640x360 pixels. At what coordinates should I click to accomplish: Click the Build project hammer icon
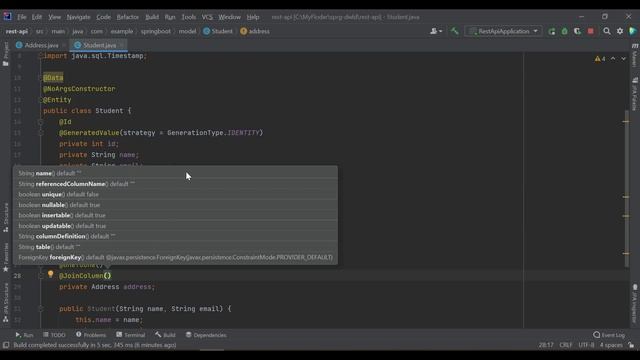(x=454, y=31)
